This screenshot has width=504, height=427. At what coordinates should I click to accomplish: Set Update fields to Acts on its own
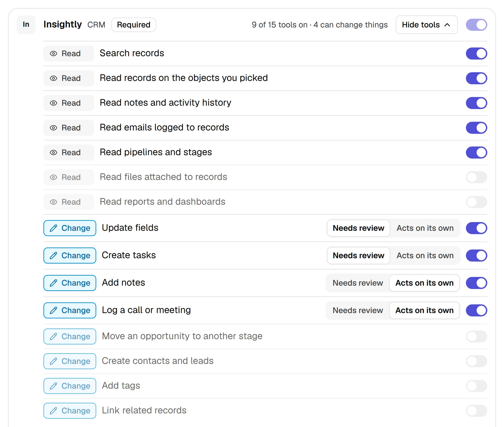coord(425,228)
